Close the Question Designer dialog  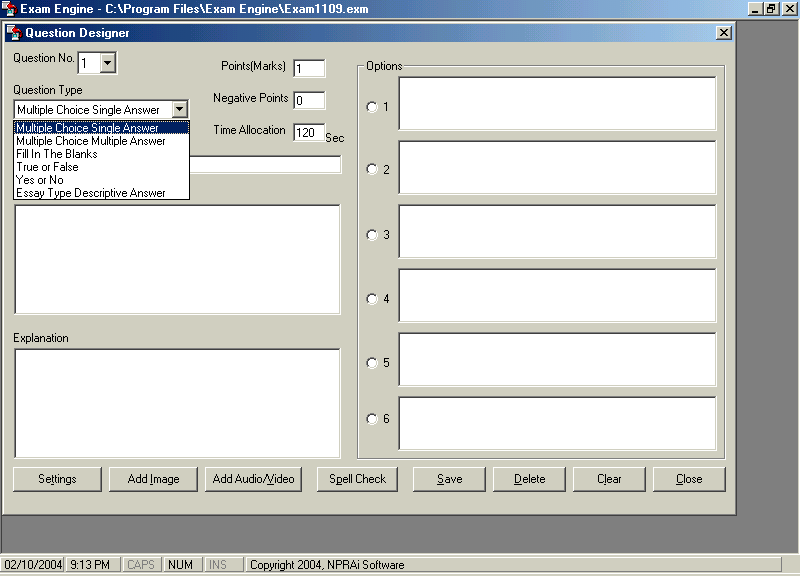point(723,33)
